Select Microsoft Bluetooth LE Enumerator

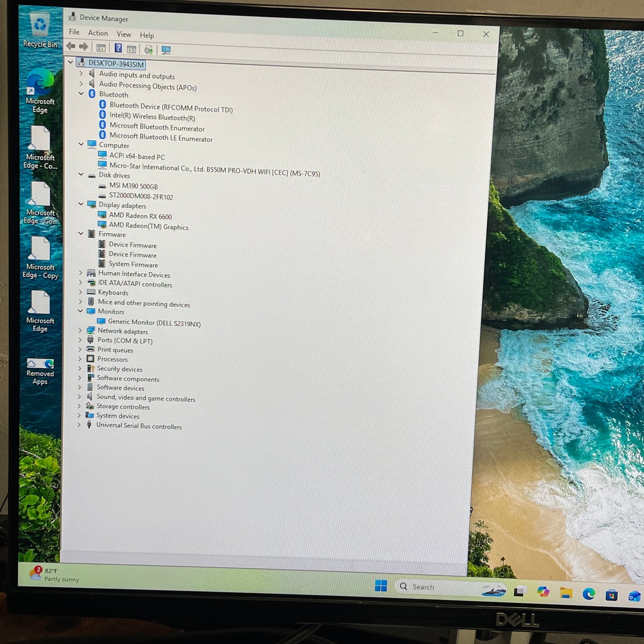(161, 137)
